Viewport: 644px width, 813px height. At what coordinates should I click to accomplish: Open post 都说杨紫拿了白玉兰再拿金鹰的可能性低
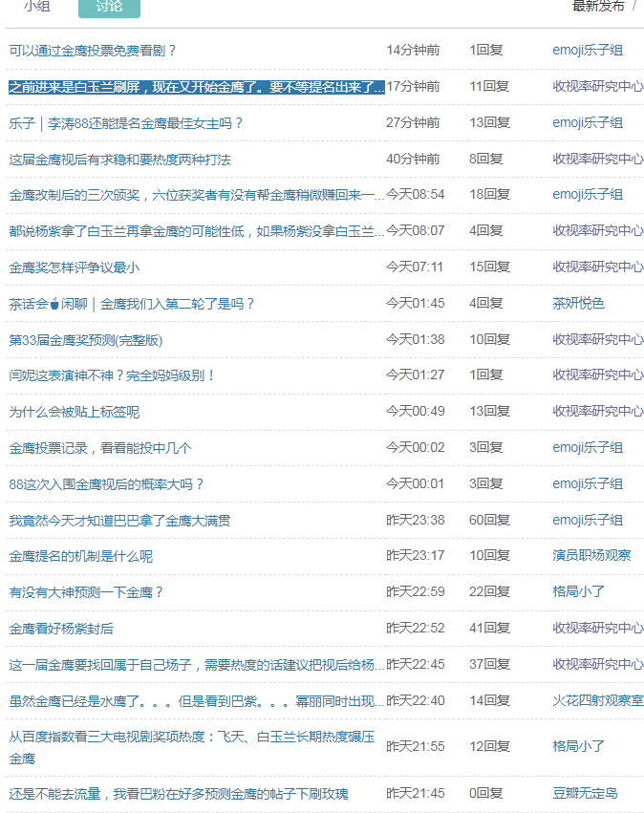point(197,231)
